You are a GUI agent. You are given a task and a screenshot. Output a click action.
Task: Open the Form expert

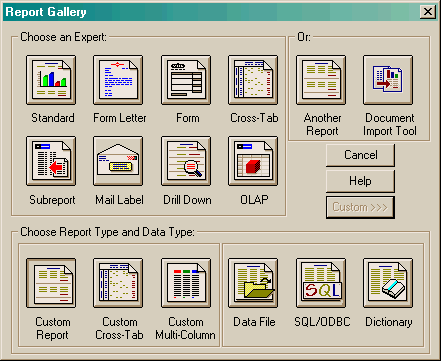click(x=186, y=80)
